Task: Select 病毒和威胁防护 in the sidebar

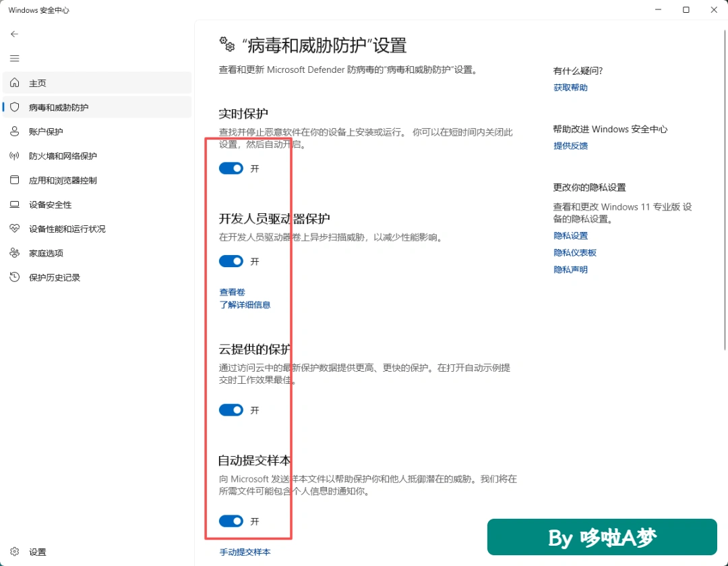Action: pyautogui.click(x=97, y=107)
